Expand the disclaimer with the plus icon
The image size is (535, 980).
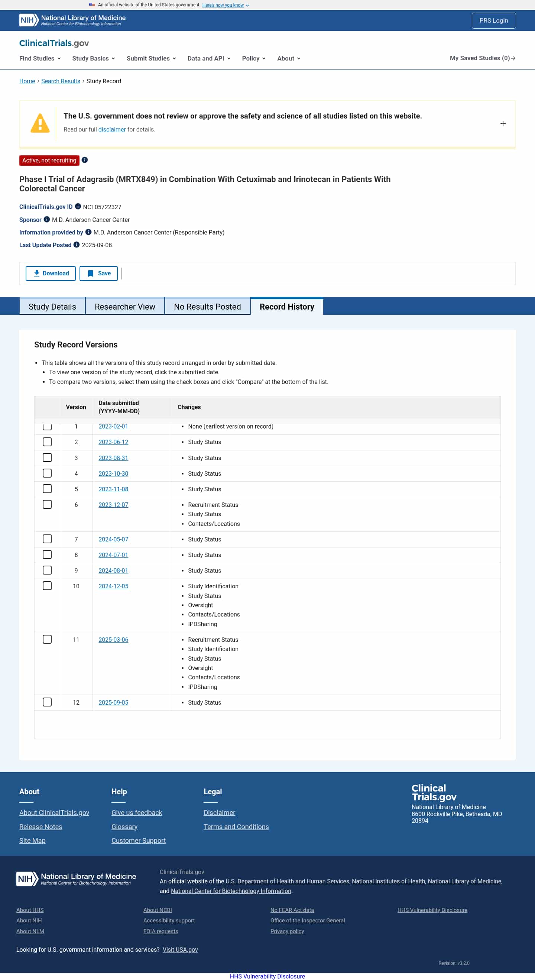point(503,124)
